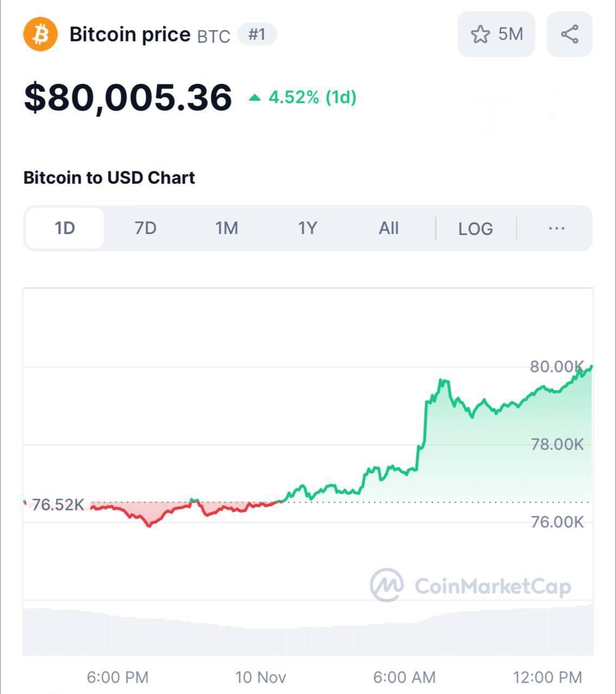Screen dimensions: 616x694
Task: Click the orange Bitcoin logo icon
Action: (x=40, y=34)
